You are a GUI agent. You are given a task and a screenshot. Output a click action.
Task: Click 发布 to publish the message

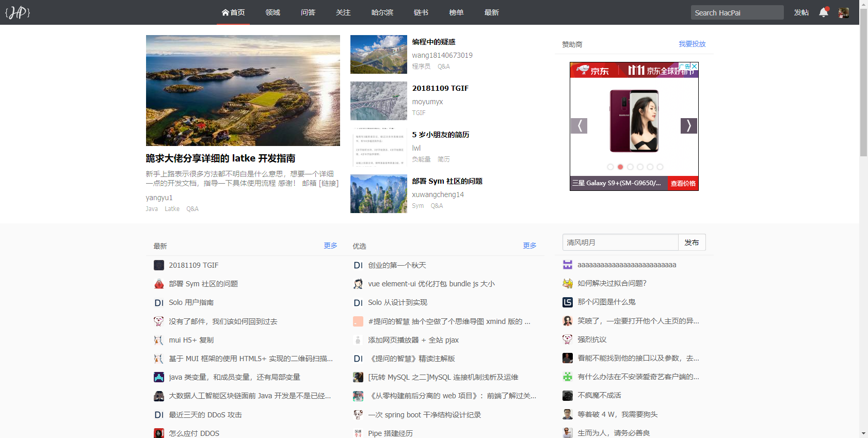coord(692,242)
